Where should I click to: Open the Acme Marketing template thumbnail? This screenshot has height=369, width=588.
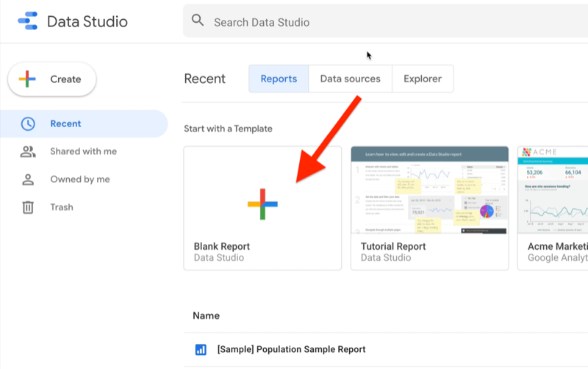point(553,190)
